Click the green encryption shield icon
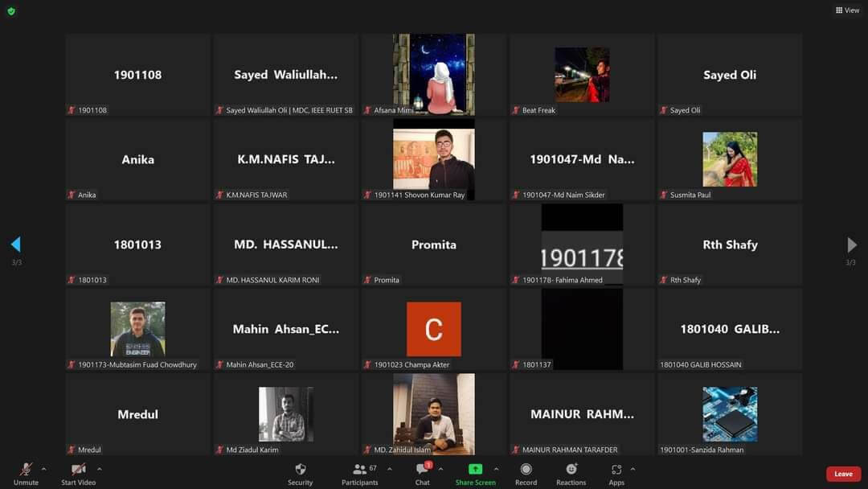Viewport: 868px width, 489px height. tap(11, 11)
